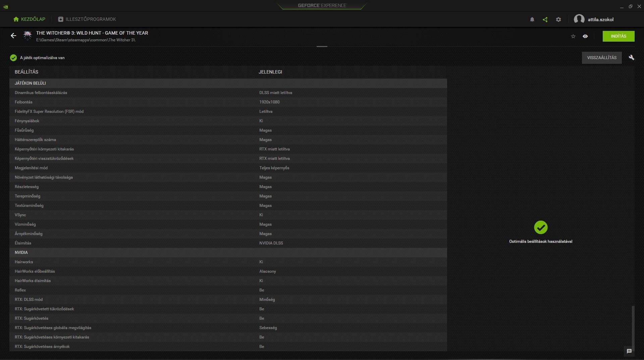Click the 1920x1080 resolution value

click(x=269, y=102)
